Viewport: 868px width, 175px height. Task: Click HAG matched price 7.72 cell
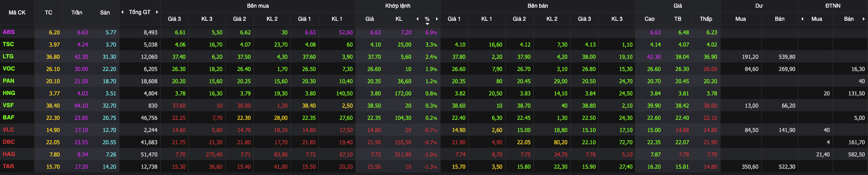[375, 155]
